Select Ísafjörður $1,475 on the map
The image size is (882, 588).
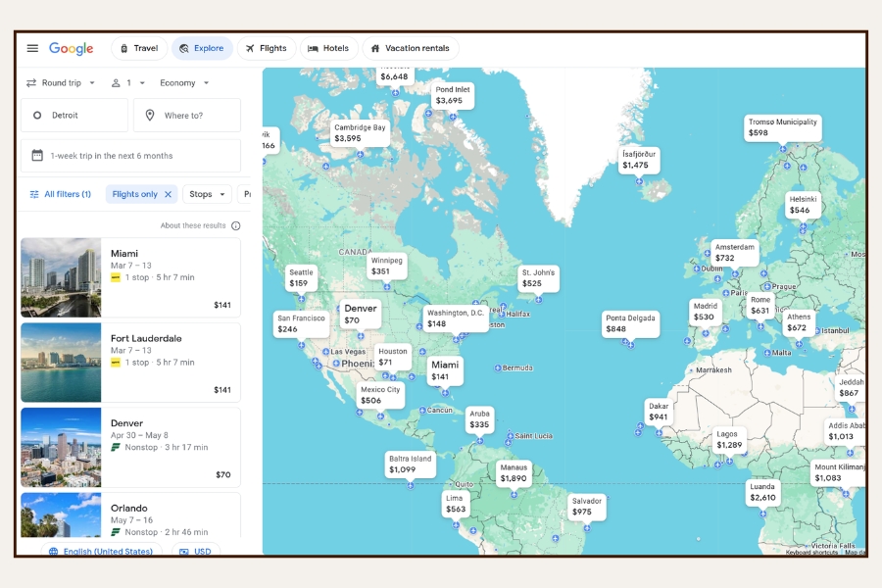tap(638, 159)
